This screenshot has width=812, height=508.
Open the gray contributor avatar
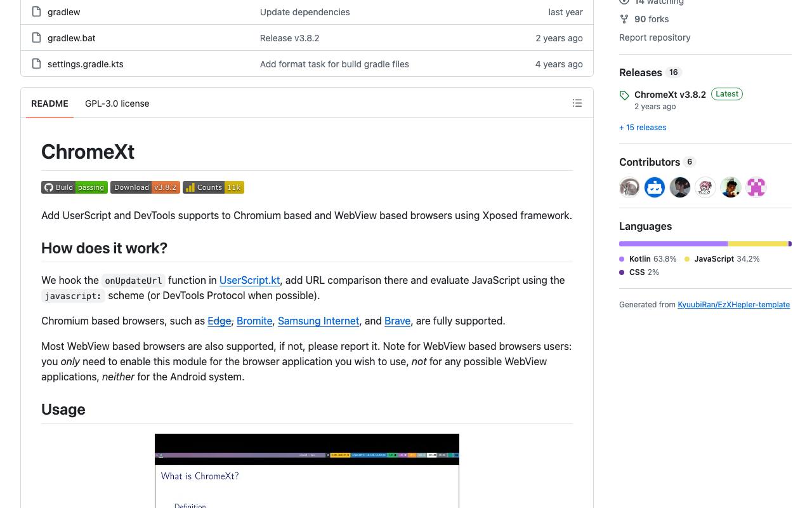tap(629, 187)
